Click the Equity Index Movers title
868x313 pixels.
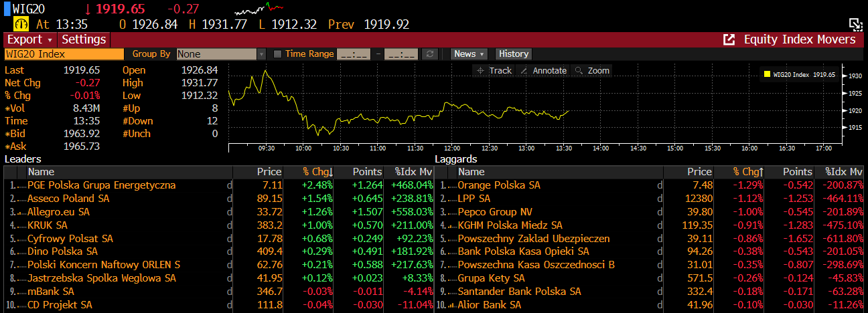coord(800,39)
